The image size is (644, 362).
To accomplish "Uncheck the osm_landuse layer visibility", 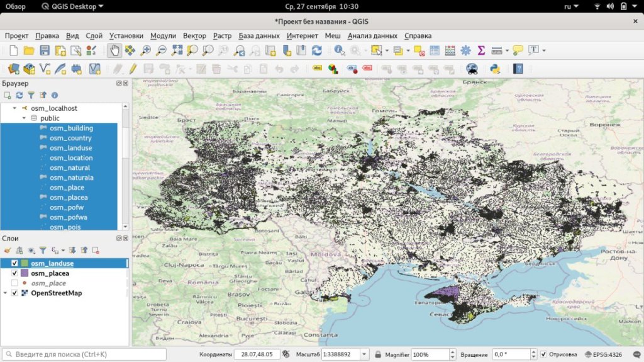I will pyautogui.click(x=14, y=263).
